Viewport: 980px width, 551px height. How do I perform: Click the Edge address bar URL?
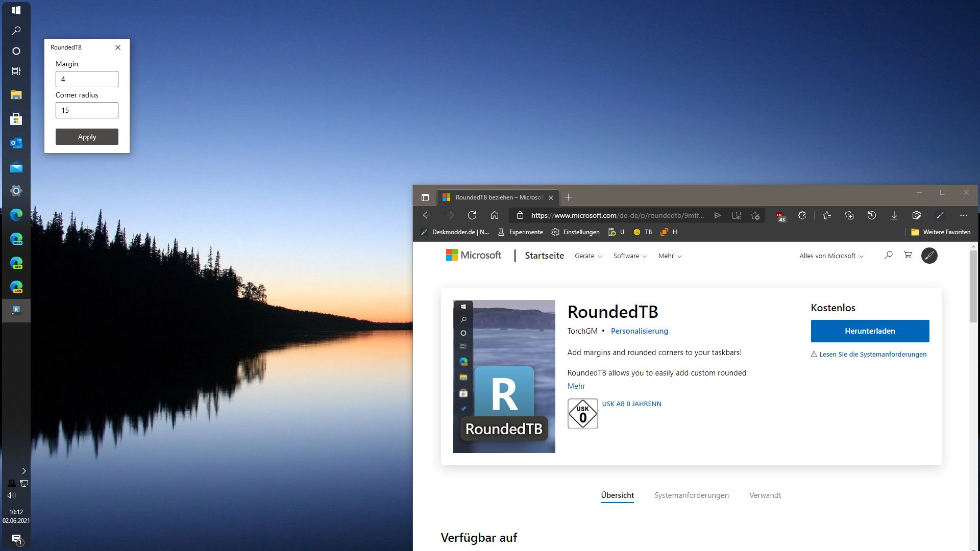(x=617, y=215)
